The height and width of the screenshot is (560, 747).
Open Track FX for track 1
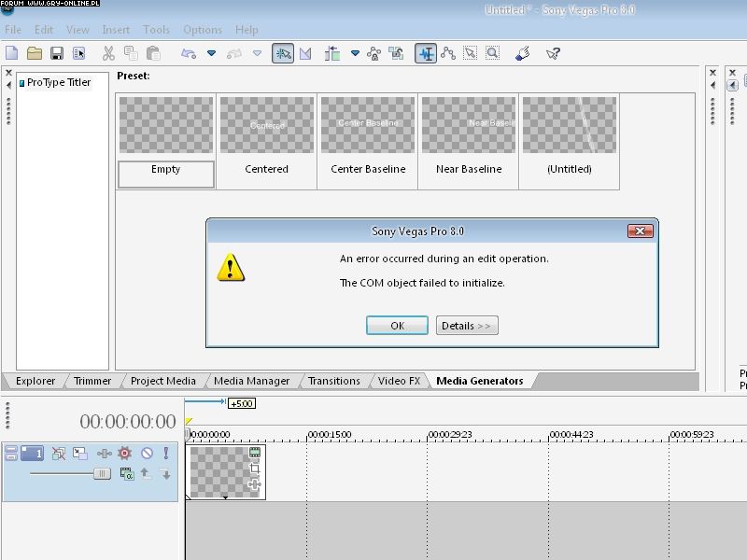pyautogui.click(x=105, y=454)
